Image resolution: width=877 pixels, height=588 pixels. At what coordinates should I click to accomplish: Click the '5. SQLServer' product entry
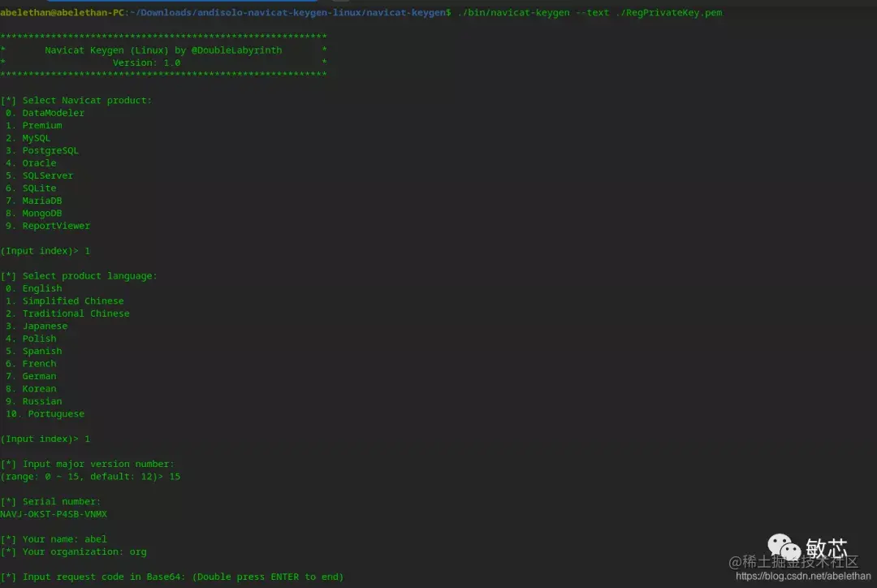pos(40,175)
